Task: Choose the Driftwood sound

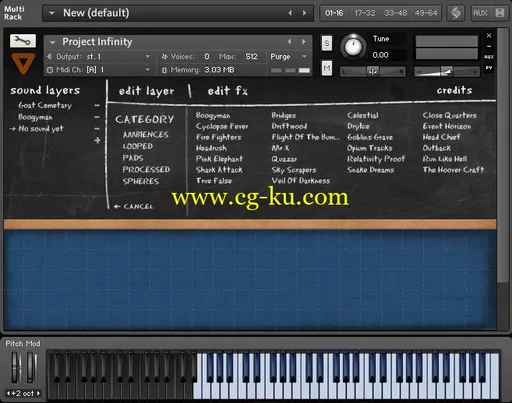Action: (289, 126)
